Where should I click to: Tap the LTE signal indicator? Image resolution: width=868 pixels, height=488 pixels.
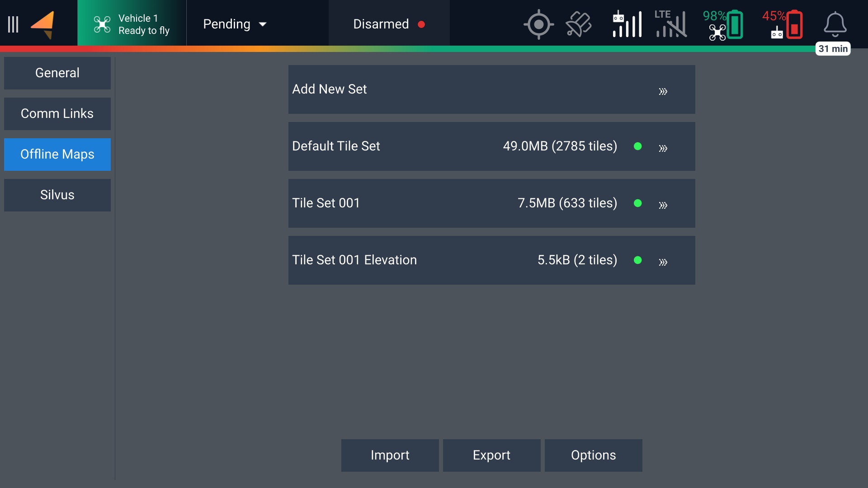click(671, 24)
